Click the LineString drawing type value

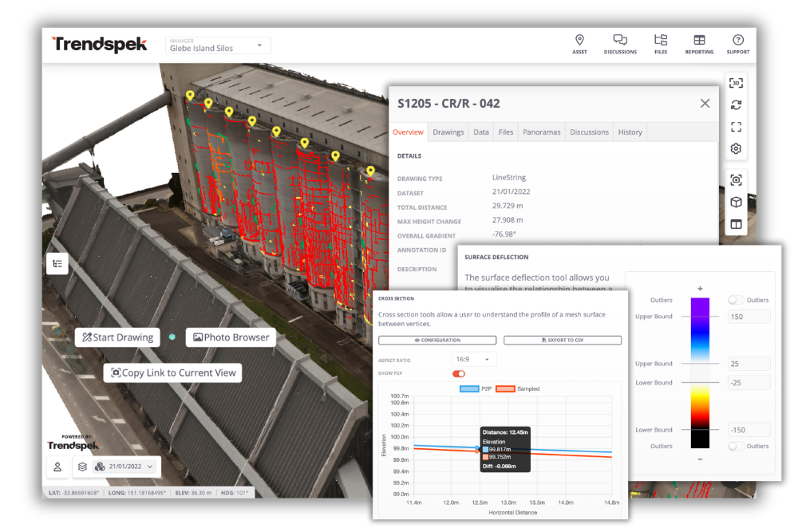[x=509, y=177]
